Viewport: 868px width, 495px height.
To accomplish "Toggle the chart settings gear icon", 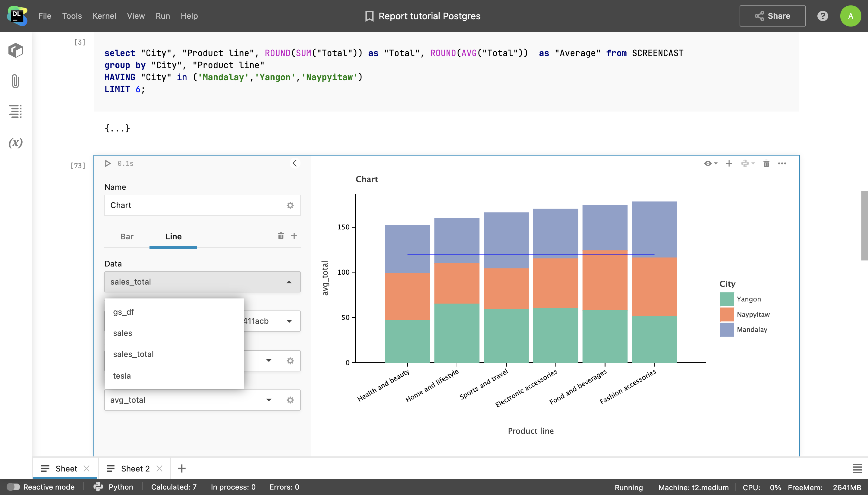I will coord(290,205).
